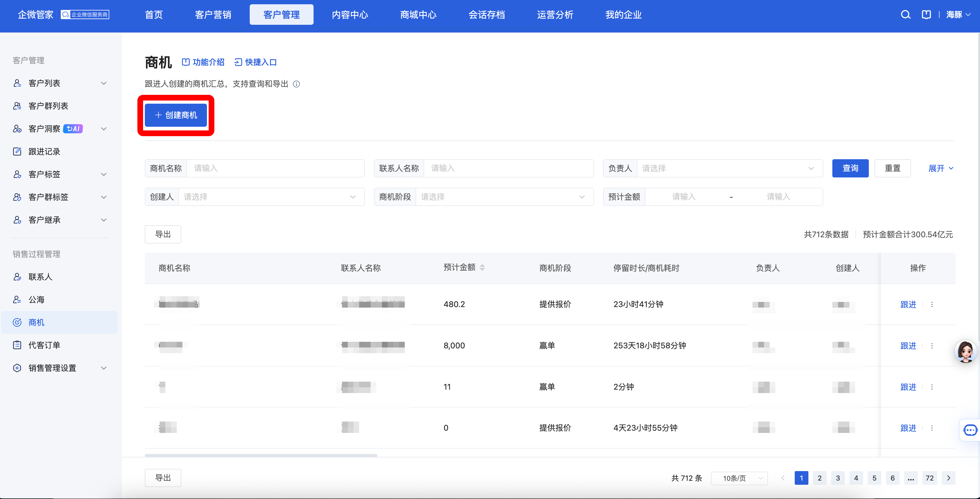Click the 商机 target icon in sidebar
This screenshot has height=499, width=980.
point(17,323)
